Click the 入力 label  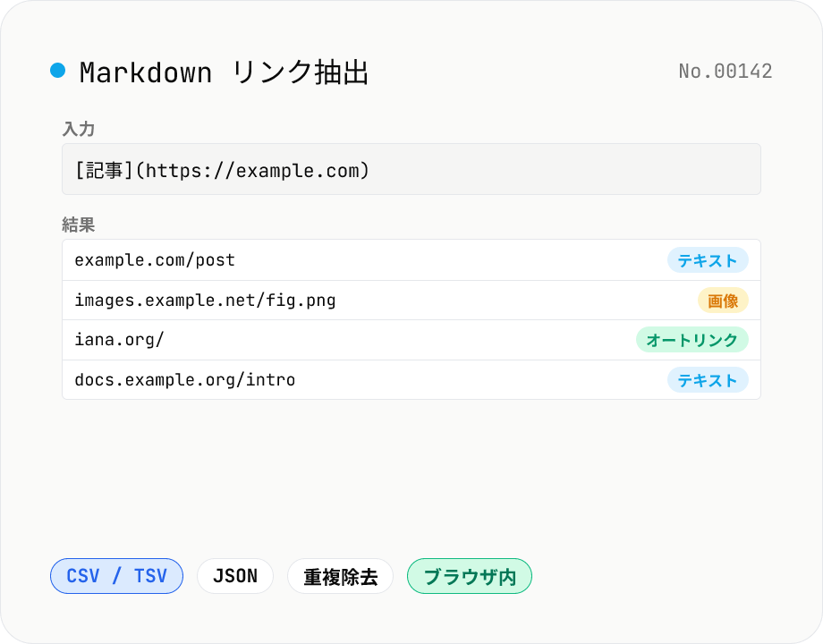[x=78, y=129]
